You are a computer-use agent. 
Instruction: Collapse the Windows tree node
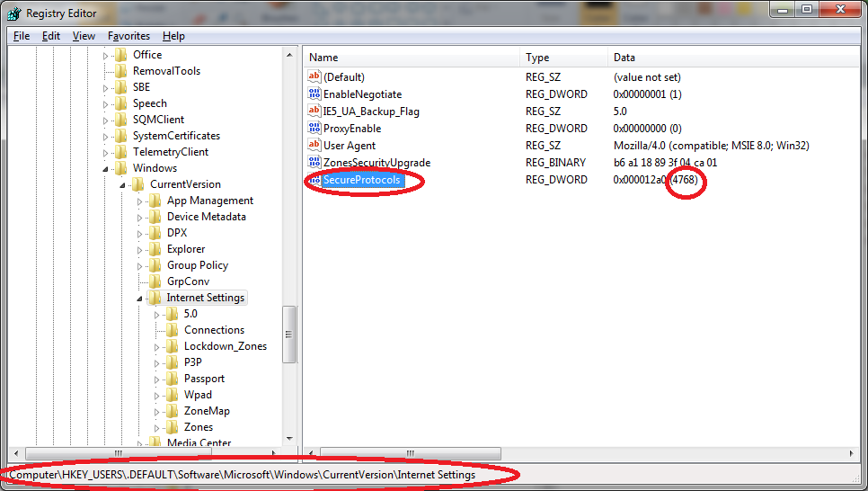point(105,169)
